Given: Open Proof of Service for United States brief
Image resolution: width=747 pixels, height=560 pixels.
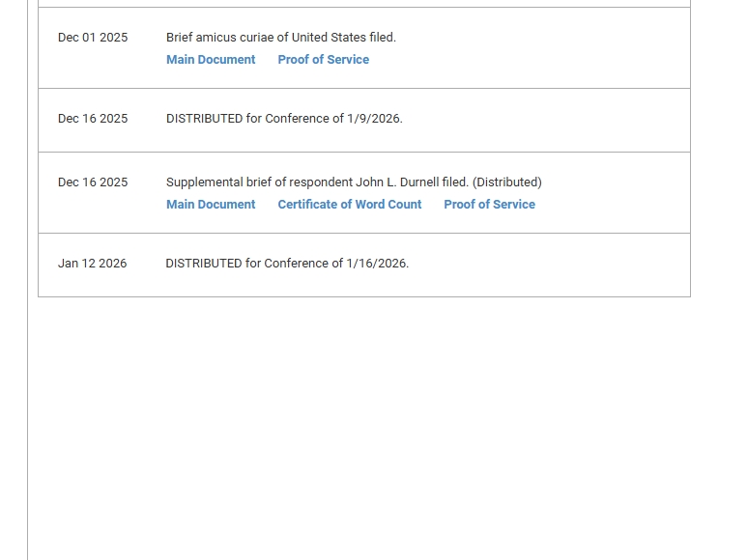Looking at the screenshot, I should (x=323, y=60).
